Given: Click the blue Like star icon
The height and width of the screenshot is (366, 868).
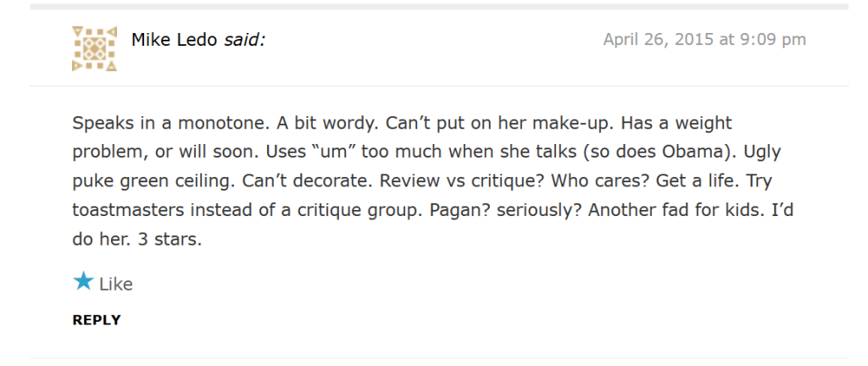Looking at the screenshot, I should pos(83,282).
